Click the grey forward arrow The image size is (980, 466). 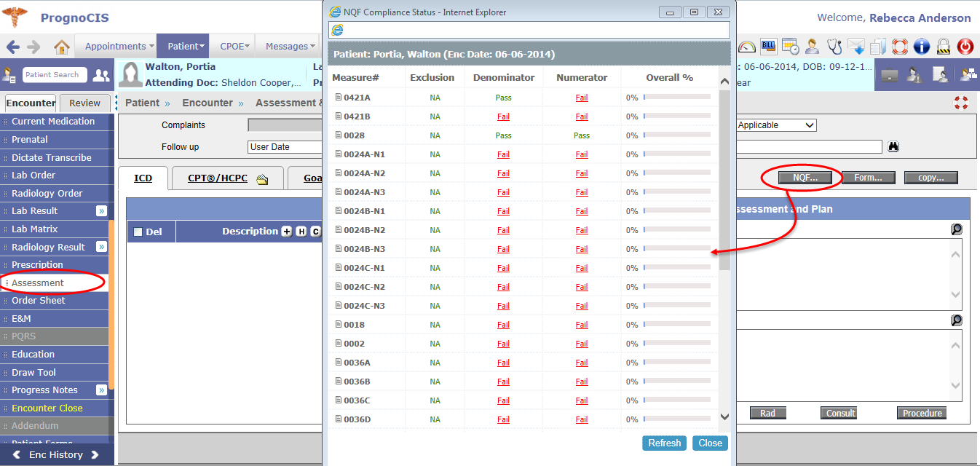(x=33, y=47)
